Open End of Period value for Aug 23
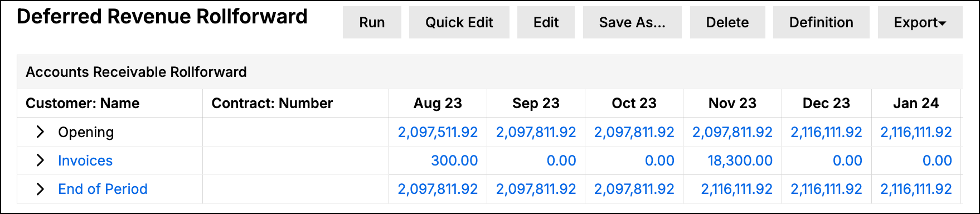The height and width of the screenshot is (214, 980). coord(438,189)
